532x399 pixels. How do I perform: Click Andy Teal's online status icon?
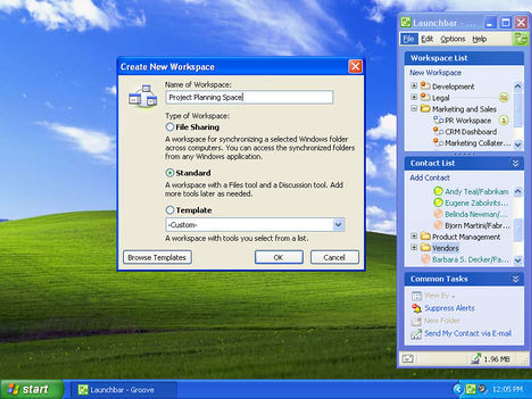(438, 191)
